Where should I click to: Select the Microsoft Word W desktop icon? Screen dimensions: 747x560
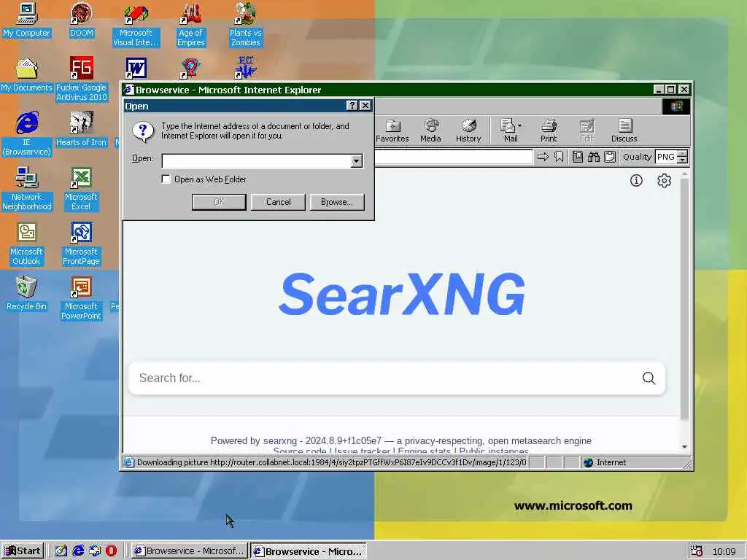pyautogui.click(x=136, y=68)
